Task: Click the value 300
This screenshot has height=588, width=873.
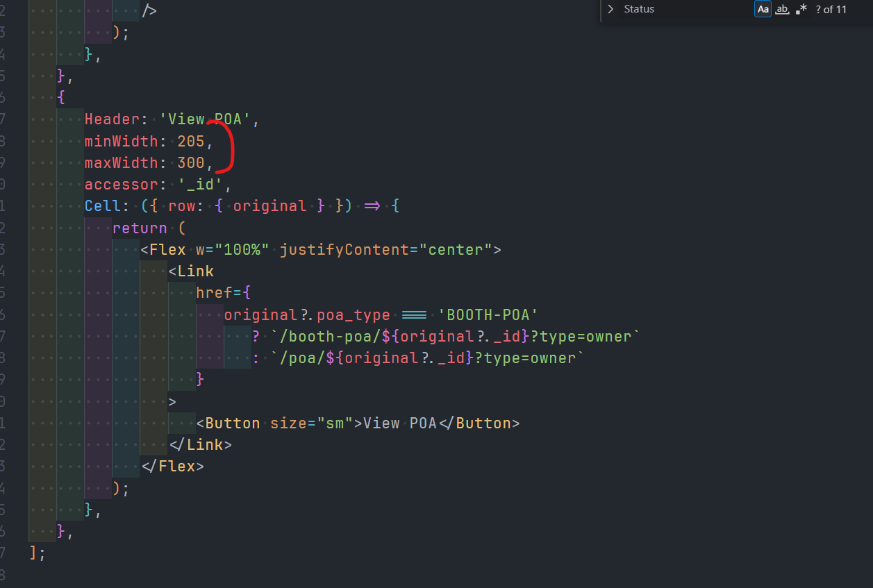Action: coord(191,163)
